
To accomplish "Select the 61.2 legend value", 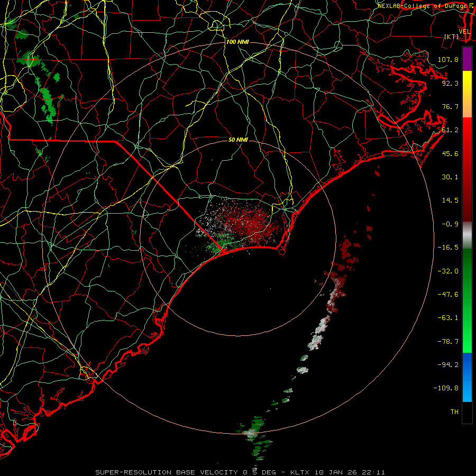I will (x=450, y=130).
